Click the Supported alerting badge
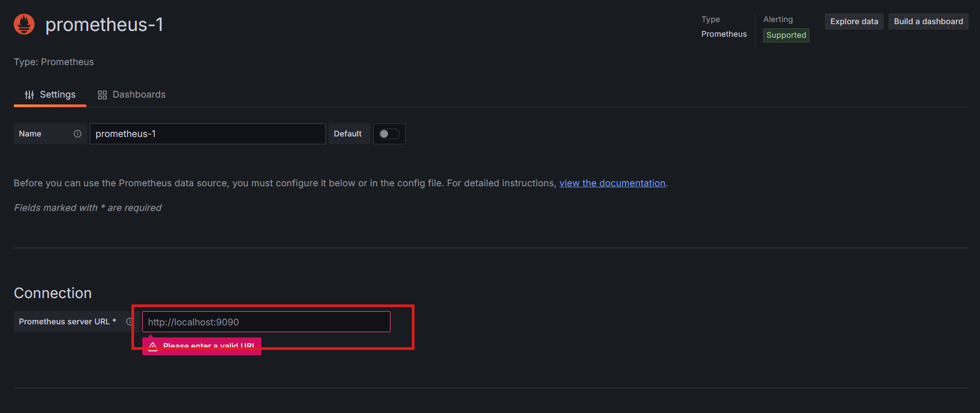 pyautogui.click(x=786, y=35)
